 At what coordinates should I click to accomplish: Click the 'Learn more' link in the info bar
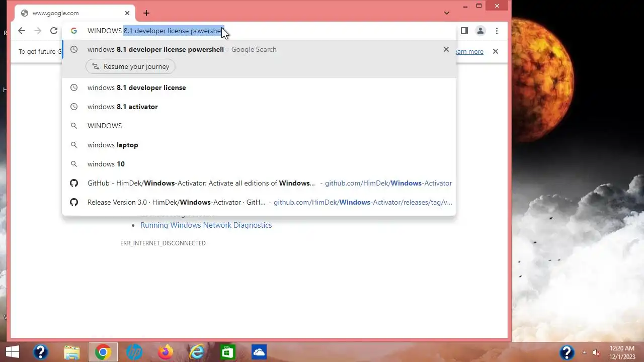click(x=469, y=51)
